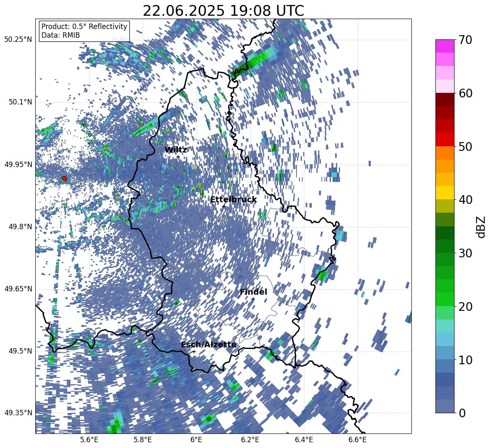The image size is (491, 448).
Task: Click the Ettelbruck station cross marker
Action: click(x=224, y=206)
